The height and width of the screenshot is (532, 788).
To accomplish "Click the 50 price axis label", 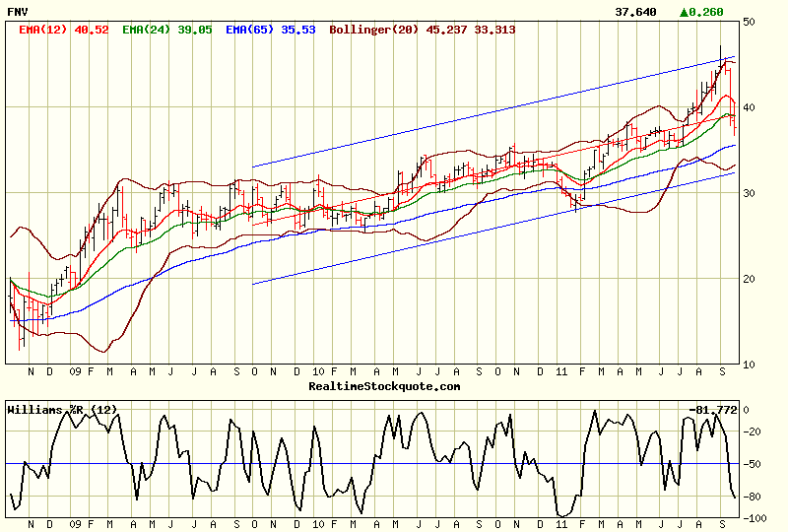I will 749,21.
